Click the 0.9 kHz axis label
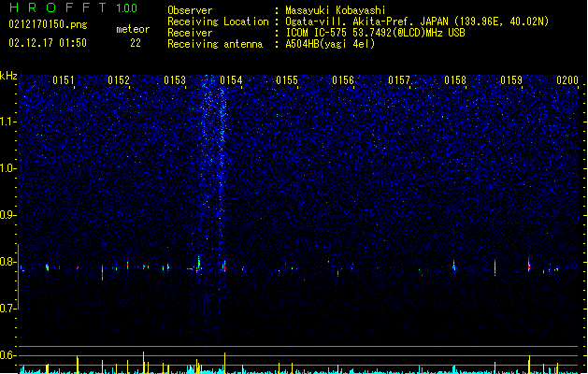 [x=8, y=215]
